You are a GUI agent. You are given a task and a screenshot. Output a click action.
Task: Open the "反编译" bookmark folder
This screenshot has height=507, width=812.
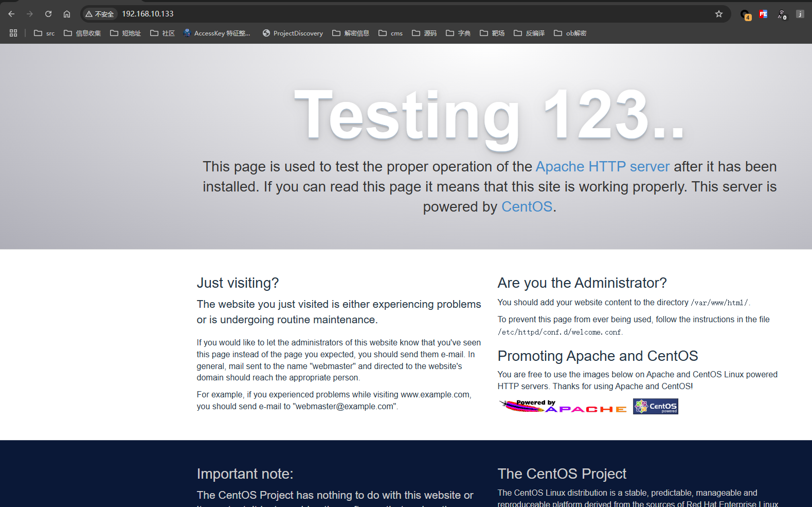[529, 33]
